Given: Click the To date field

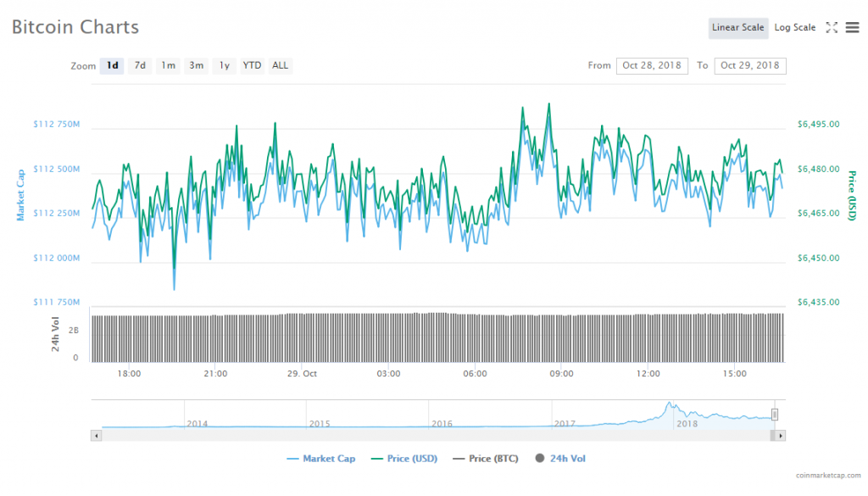Looking at the screenshot, I should tap(750, 66).
